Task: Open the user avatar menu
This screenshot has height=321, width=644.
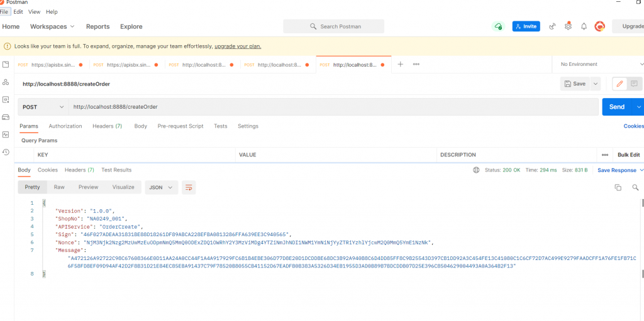Action: tap(599, 26)
